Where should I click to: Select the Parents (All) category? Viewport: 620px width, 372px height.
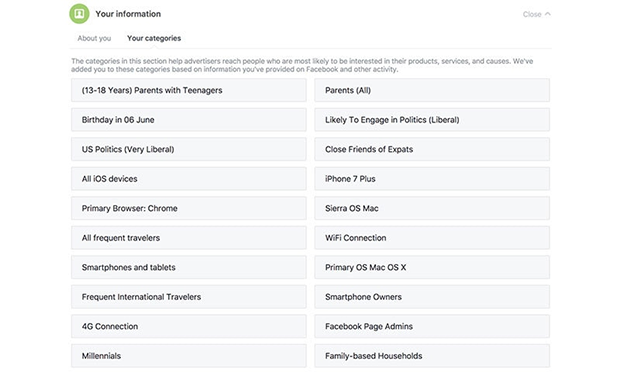point(432,90)
